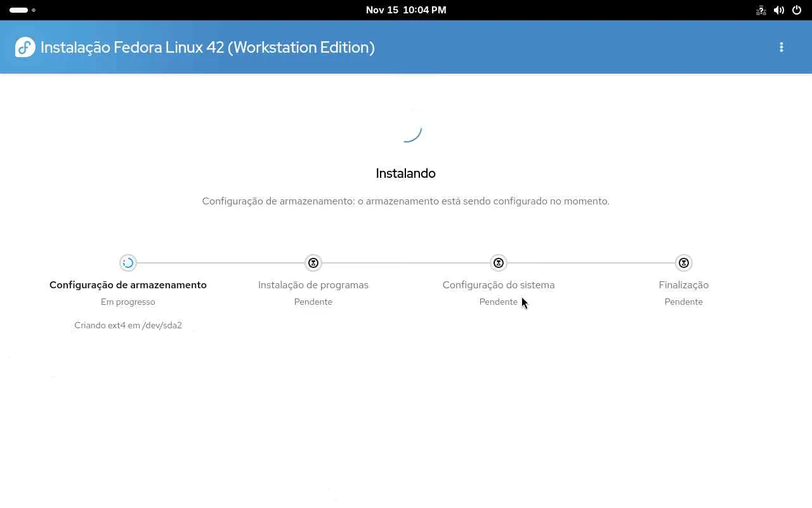Click the power icon in top bar
The width and height of the screenshot is (812, 508).
pos(797,10)
